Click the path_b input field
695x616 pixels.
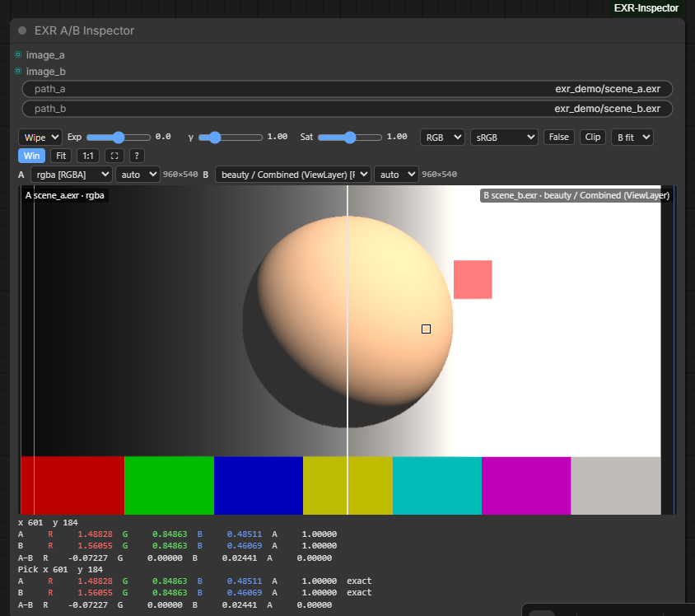coord(347,109)
